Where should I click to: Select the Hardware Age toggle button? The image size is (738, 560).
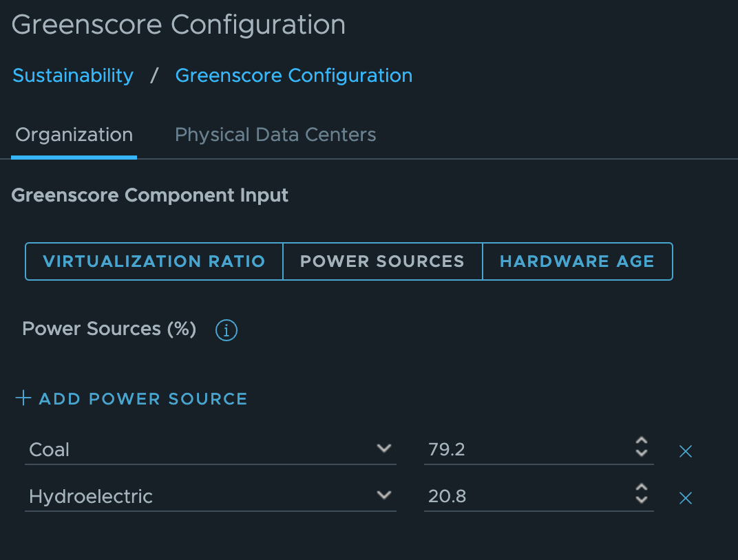click(x=578, y=261)
